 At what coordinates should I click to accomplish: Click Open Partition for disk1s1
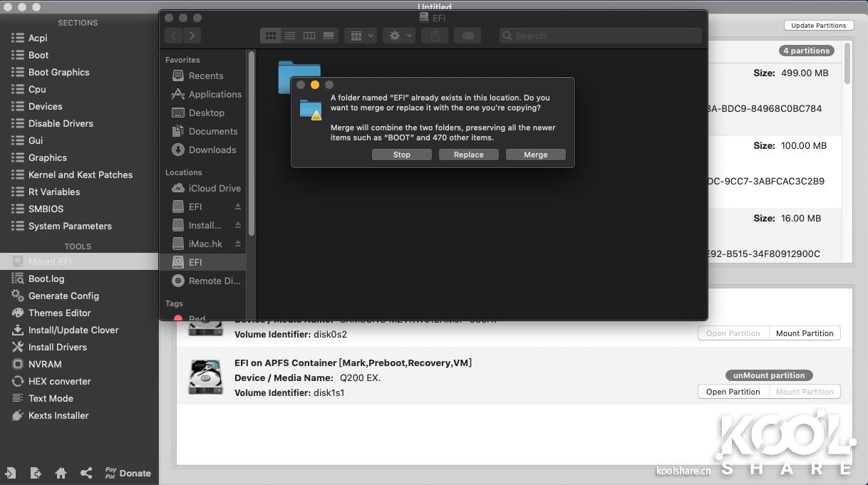tap(733, 392)
